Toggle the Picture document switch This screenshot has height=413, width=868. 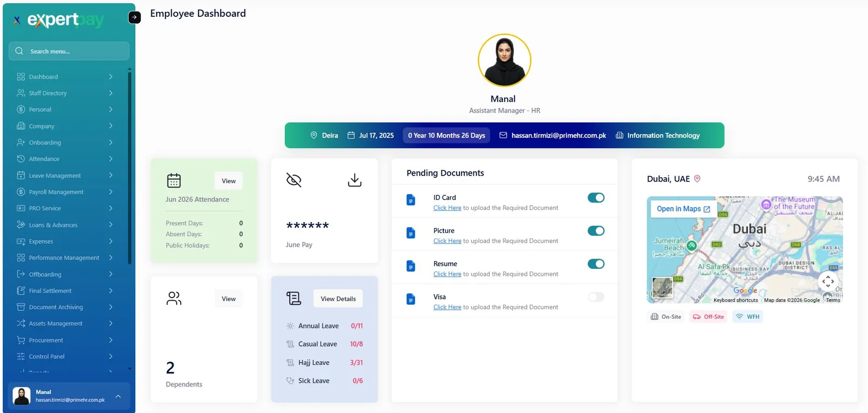tap(596, 231)
